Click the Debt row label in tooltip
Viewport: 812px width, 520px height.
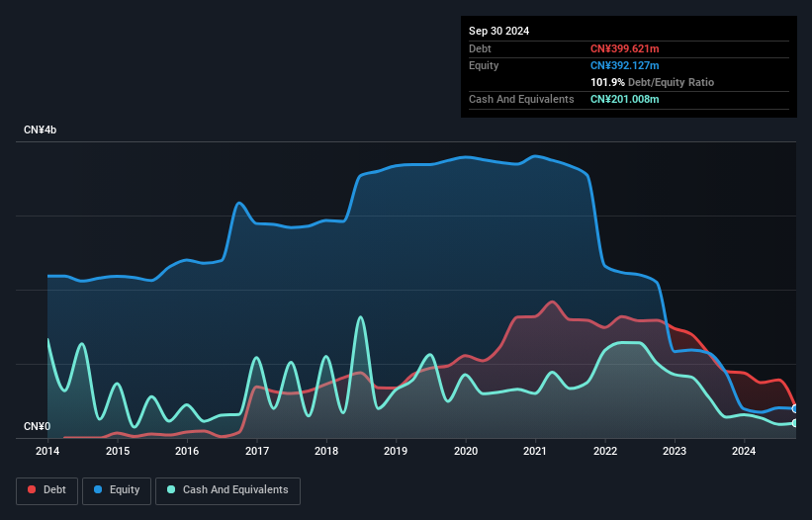[x=480, y=48]
